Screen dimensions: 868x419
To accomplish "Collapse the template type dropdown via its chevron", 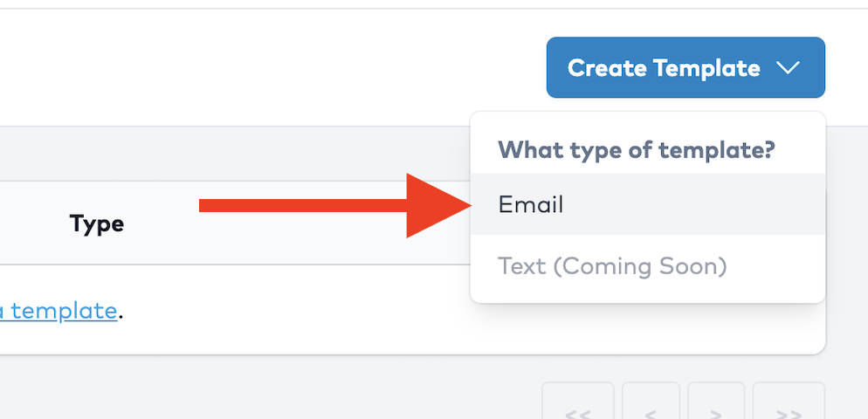I will pos(788,68).
